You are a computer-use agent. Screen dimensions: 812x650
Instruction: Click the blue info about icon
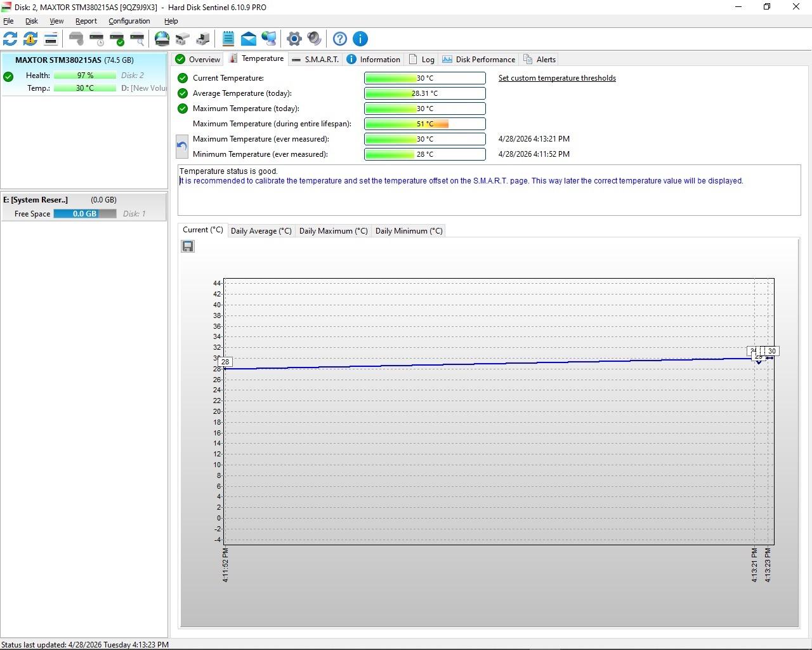(x=360, y=39)
